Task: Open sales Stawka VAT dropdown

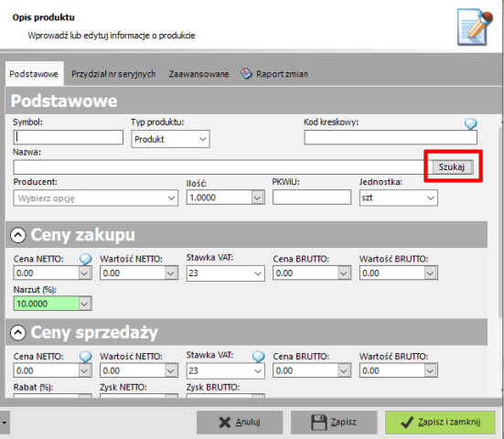Action: point(226,371)
